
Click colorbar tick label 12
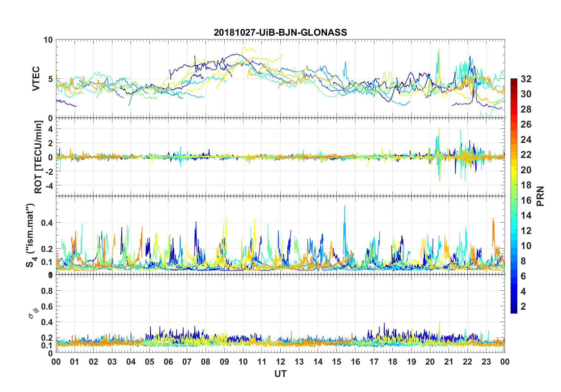point(526,230)
